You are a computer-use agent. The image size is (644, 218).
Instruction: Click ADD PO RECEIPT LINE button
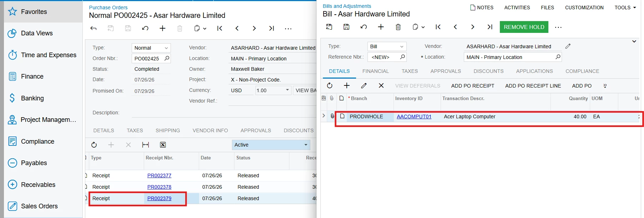coord(533,86)
